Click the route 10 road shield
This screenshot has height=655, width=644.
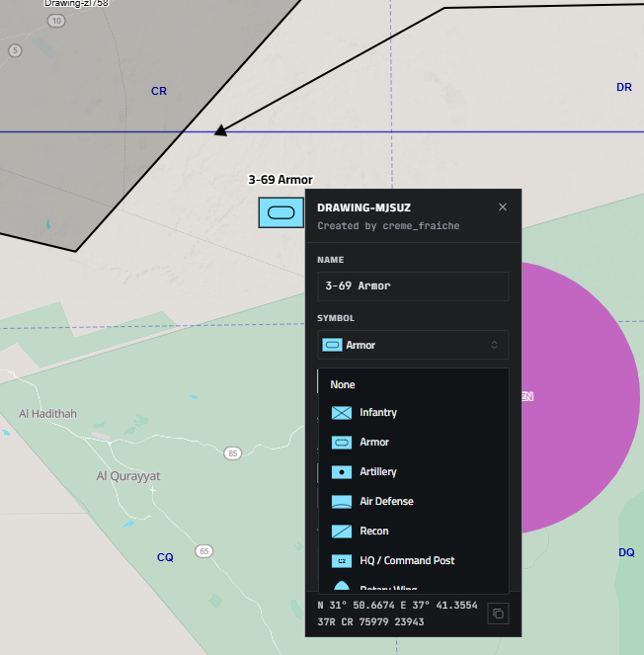pyautogui.click(x=56, y=21)
